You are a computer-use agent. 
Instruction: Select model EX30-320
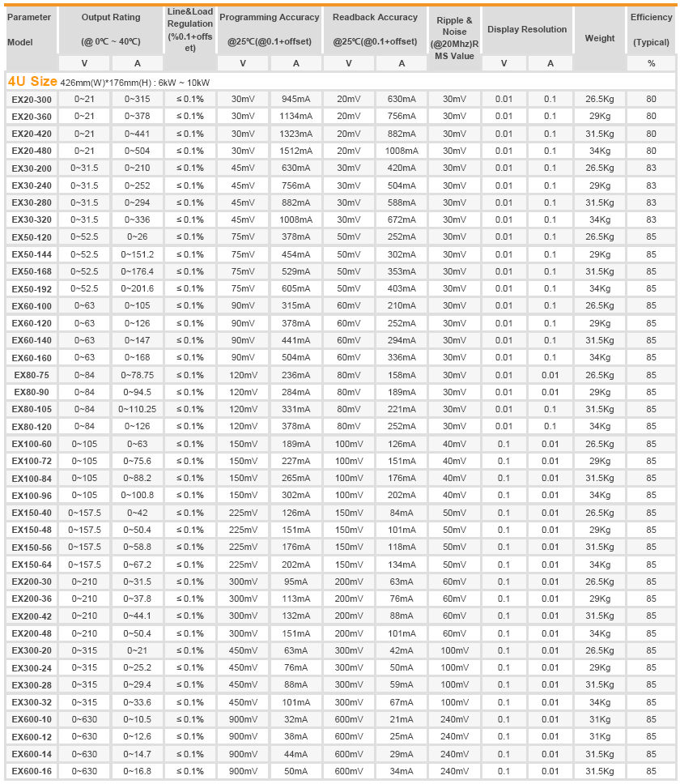tap(32, 220)
